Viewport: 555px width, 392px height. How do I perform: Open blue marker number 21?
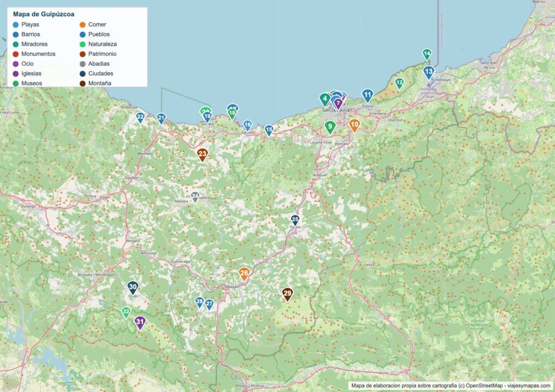161,118
